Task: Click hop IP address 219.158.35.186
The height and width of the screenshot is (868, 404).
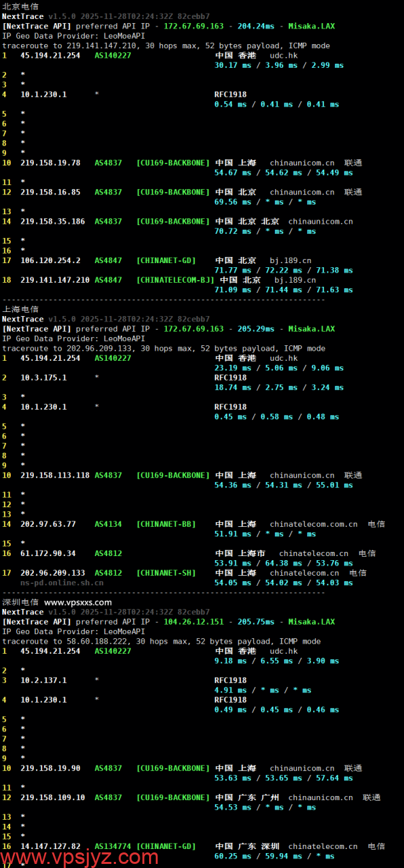Action: pos(53,221)
